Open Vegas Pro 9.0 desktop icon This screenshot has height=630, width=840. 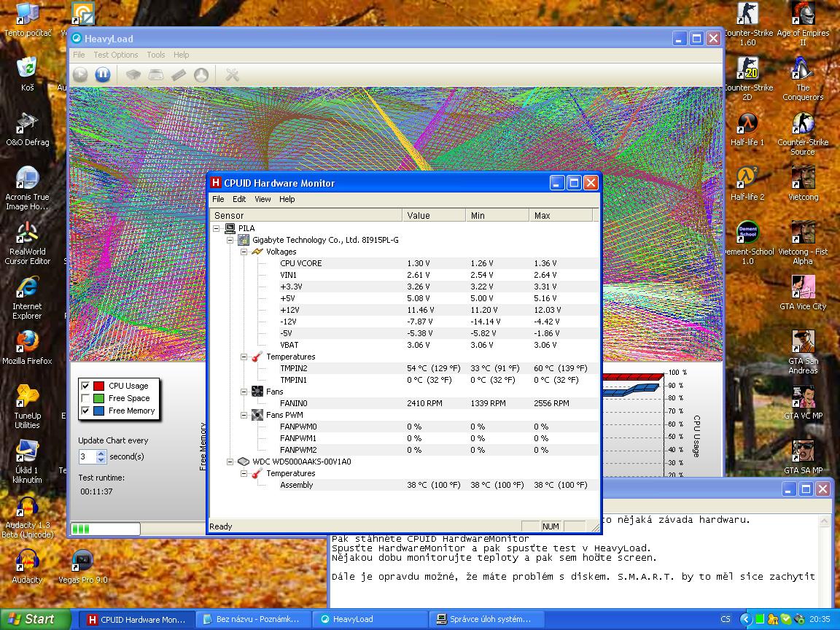(82, 567)
